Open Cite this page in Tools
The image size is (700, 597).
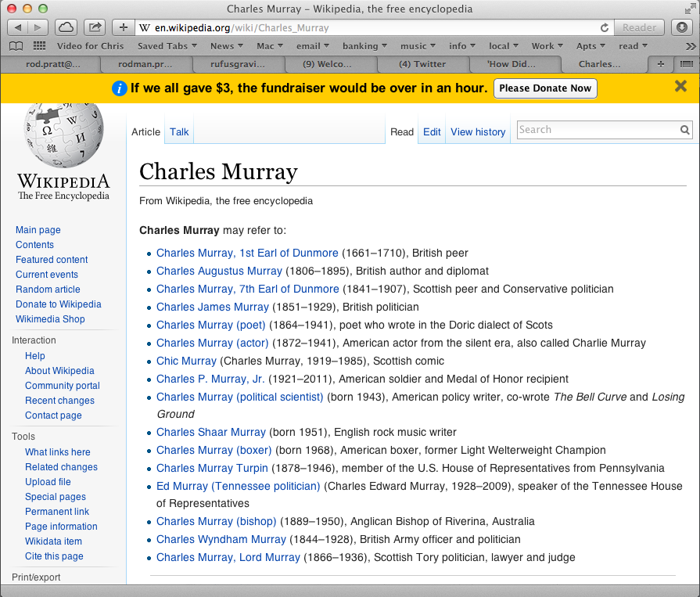click(54, 556)
